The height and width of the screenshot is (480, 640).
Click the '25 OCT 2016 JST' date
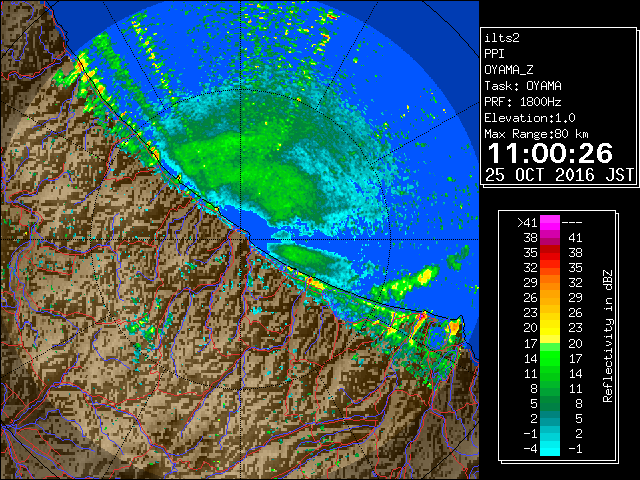click(559, 175)
